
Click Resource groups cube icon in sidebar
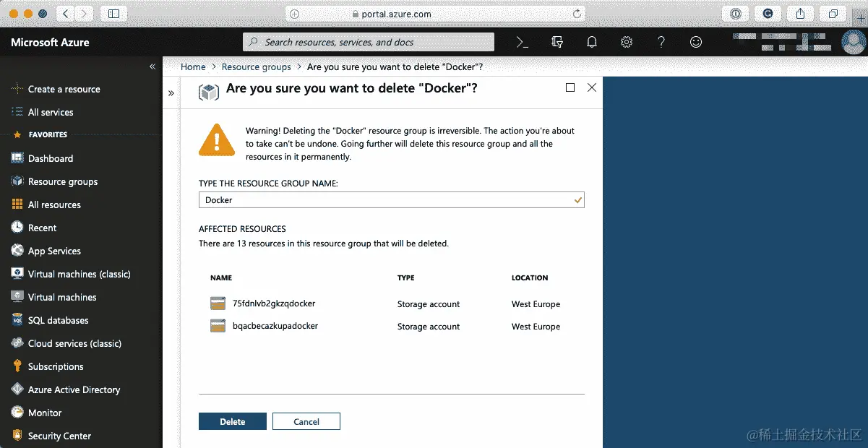(17, 181)
